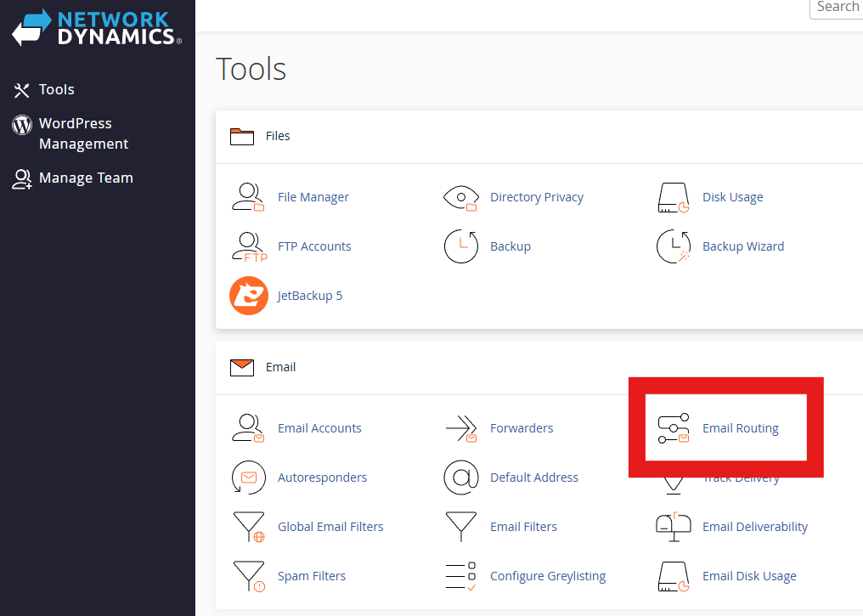This screenshot has height=616, width=863.
Task: Open the Configure Greylisting icon
Action: pyautogui.click(x=461, y=576)
